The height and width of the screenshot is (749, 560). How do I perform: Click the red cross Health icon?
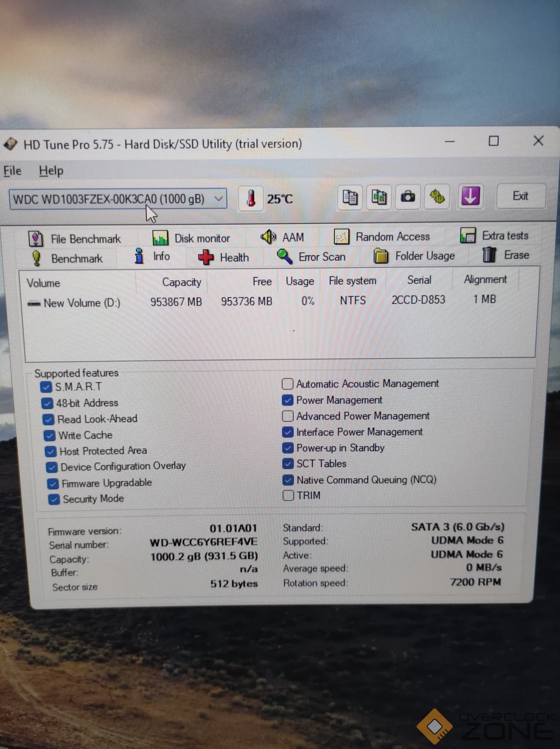206,257
